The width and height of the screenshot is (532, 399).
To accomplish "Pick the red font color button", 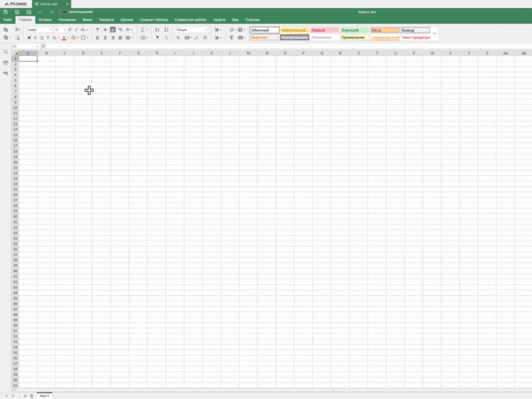I will pyautogui.click(x=64, y=38).
